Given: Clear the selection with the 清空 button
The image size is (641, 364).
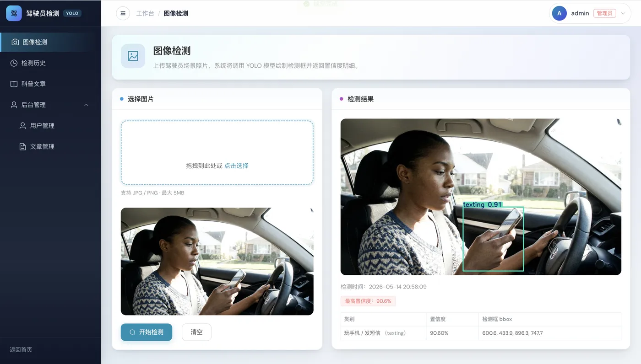Looking at the screenshot, I should (196, 332).
